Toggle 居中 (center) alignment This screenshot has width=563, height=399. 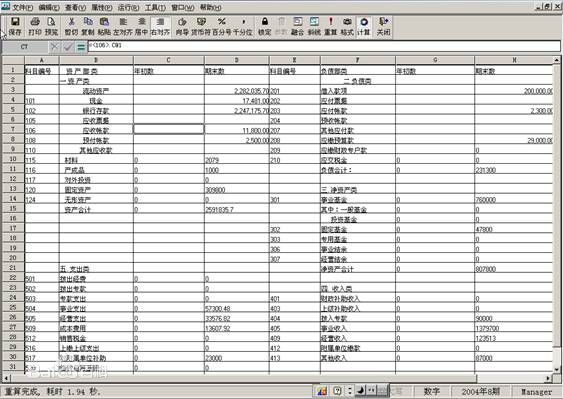[141, 26]
